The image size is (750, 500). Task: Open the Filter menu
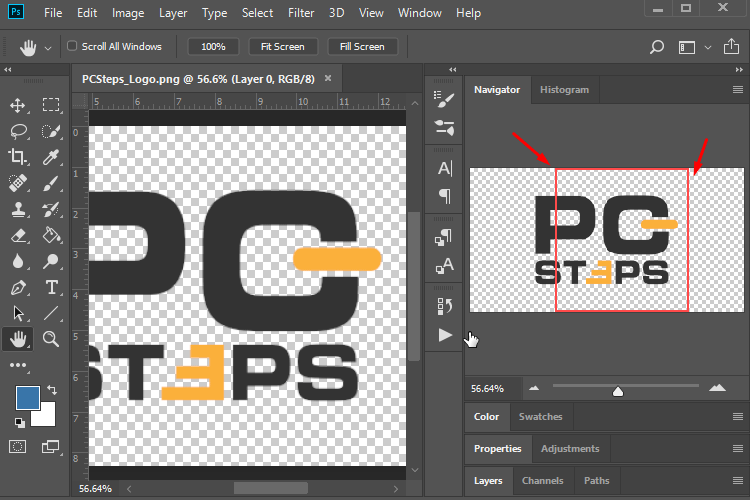pyautogui.click(x=301, y=13)
